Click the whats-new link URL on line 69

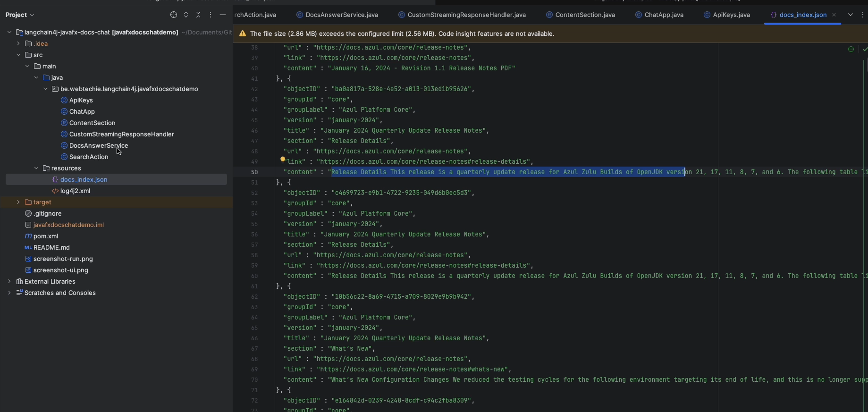click(x=414, y=370)
